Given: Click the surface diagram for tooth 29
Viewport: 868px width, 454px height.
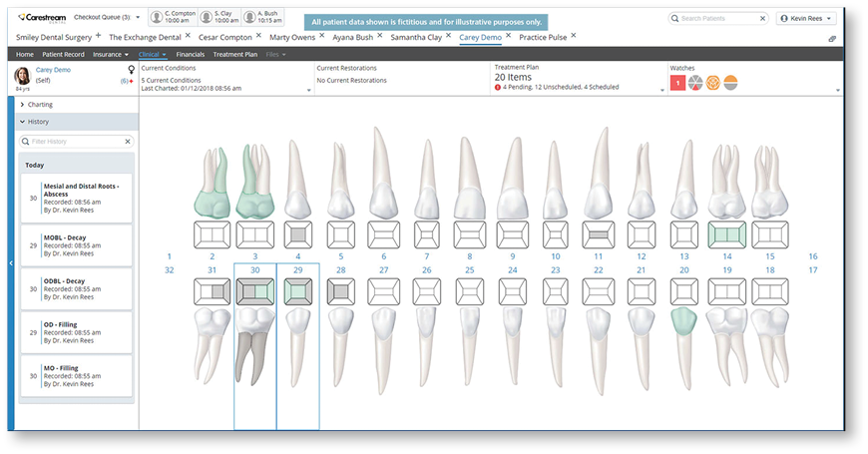Looking at the screenshot, I should 296,291.
